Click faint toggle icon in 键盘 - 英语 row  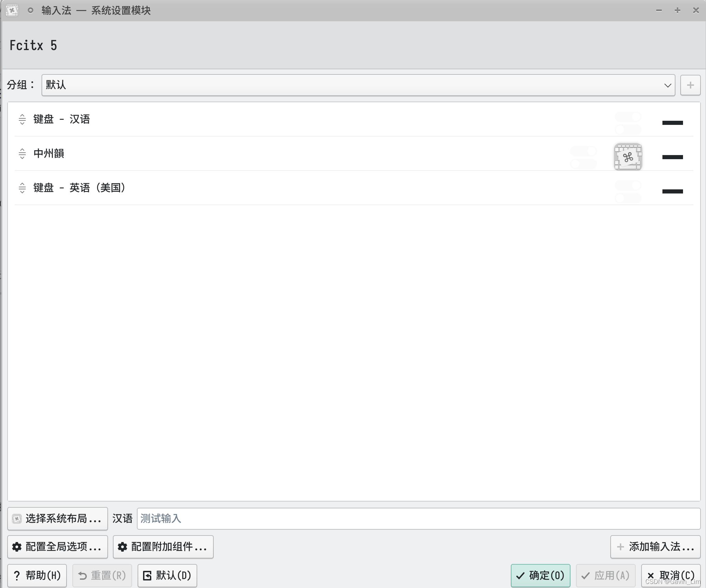(x=628, y=191)
